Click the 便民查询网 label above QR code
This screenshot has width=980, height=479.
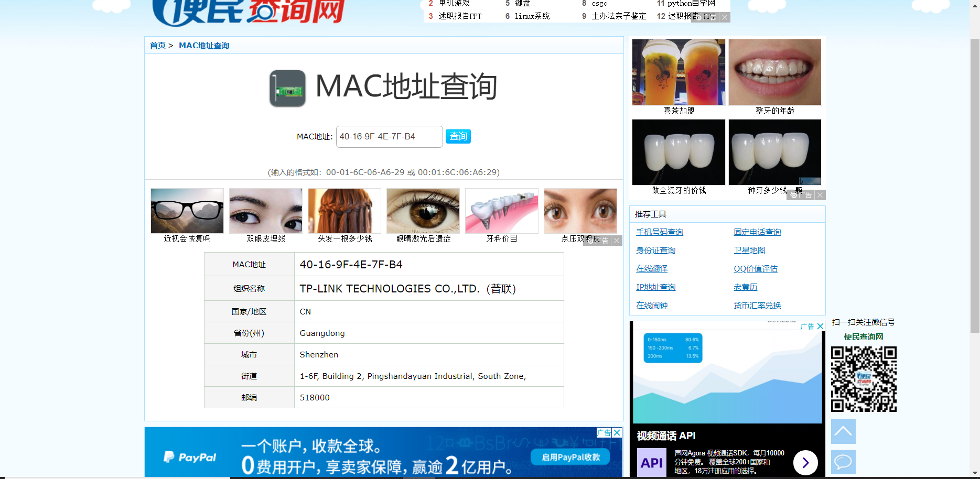[x=864, y=337]
